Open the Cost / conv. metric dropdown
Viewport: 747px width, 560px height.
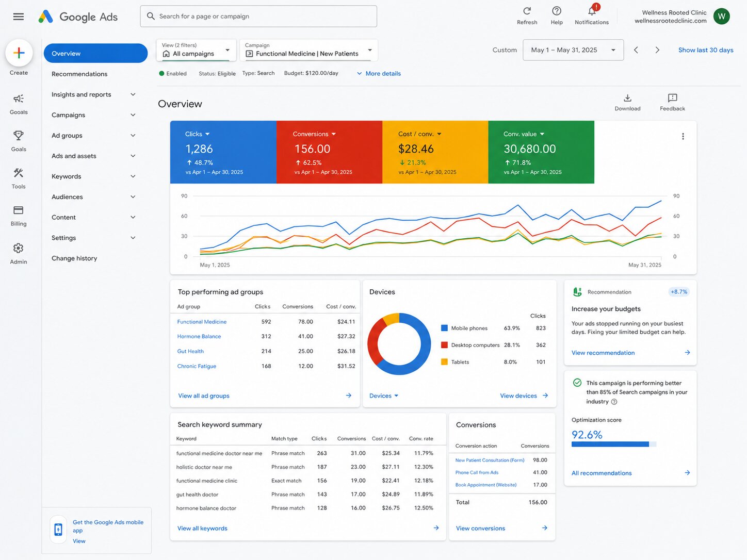coord(420,134)
